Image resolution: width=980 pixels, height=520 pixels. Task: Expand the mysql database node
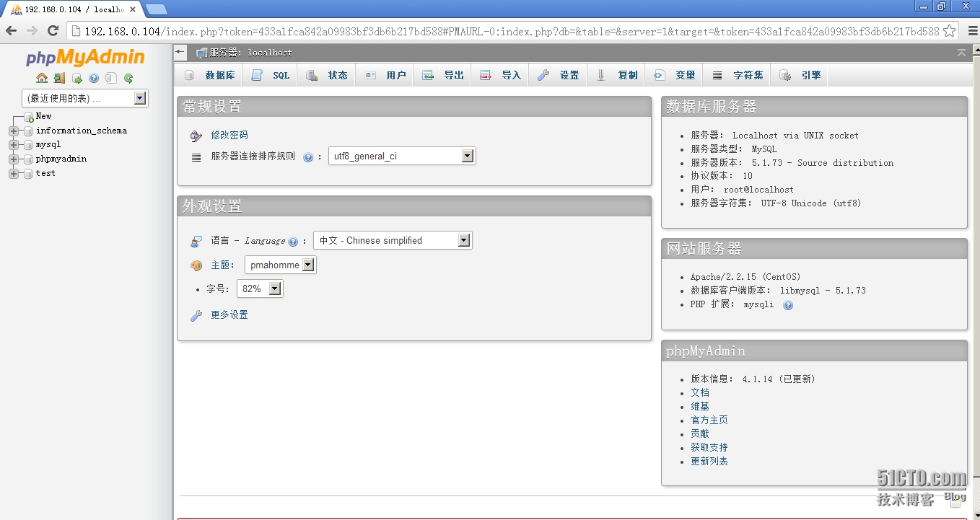click(x=14, y=145)
